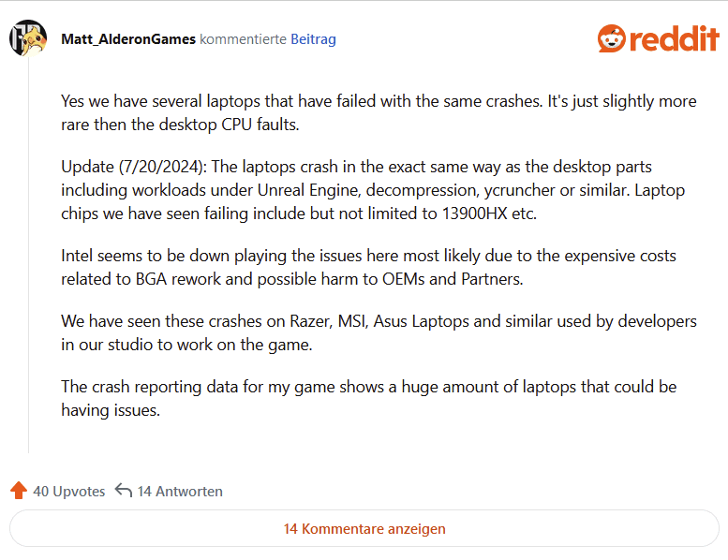Screen dimensions: 728x560
Task: Click the reddit wordmark text
Action: pyautogui.click(x=675, y=38)
